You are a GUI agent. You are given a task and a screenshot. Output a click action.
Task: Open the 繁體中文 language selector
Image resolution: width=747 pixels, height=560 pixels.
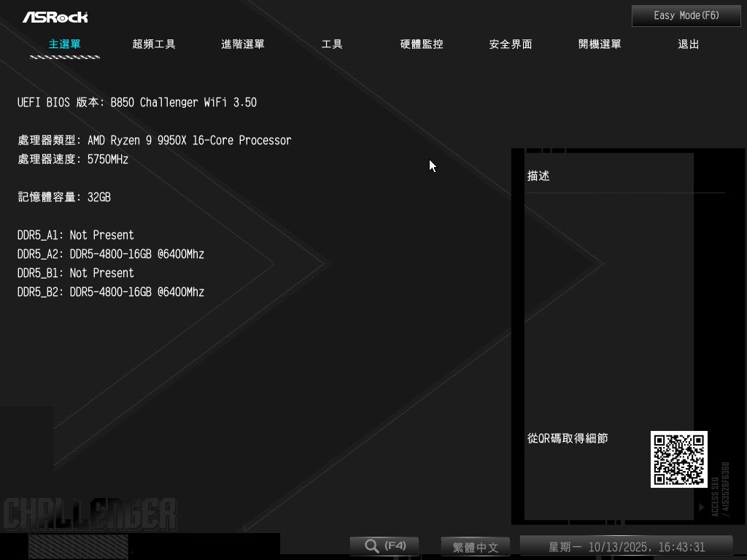475,547
